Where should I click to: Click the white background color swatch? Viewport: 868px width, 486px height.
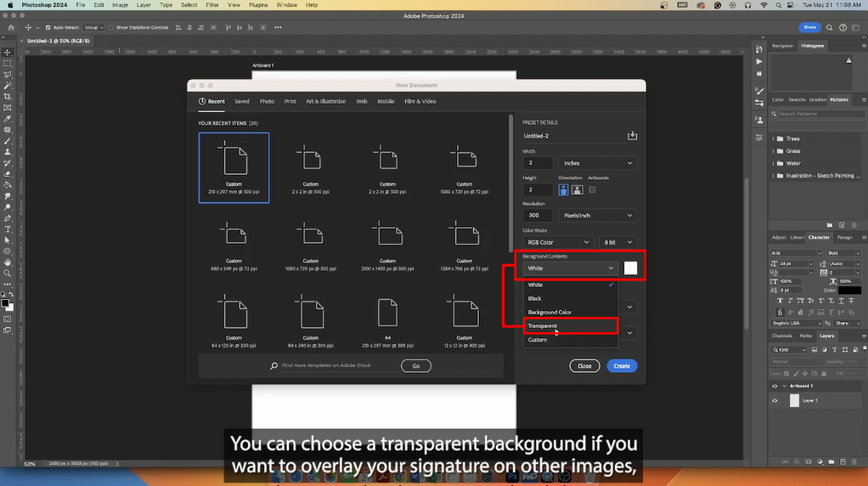tap(630, 268)
